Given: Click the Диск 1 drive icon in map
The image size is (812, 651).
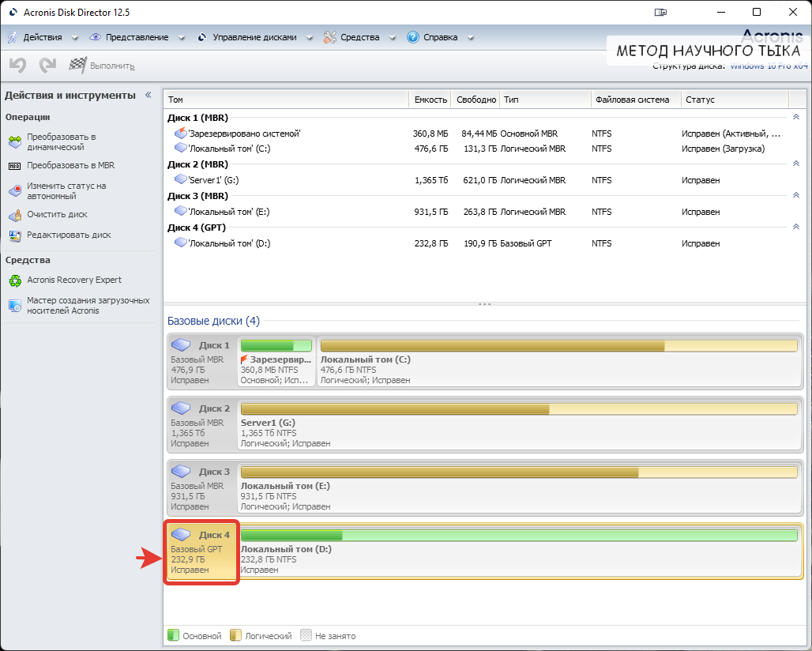Looking at the screenshot, I should coord(181,345).
